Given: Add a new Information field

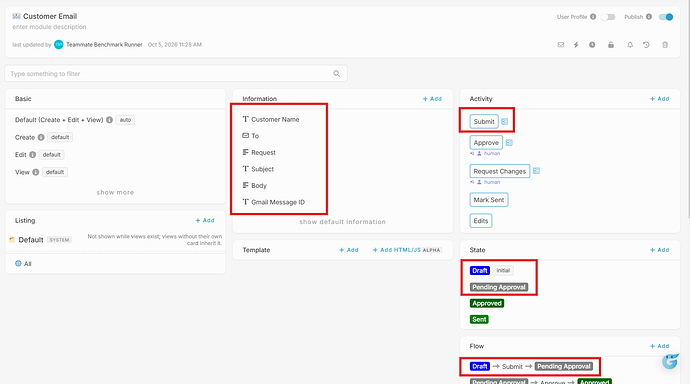Looking at the screenshot, I should [x=432, y=99].
